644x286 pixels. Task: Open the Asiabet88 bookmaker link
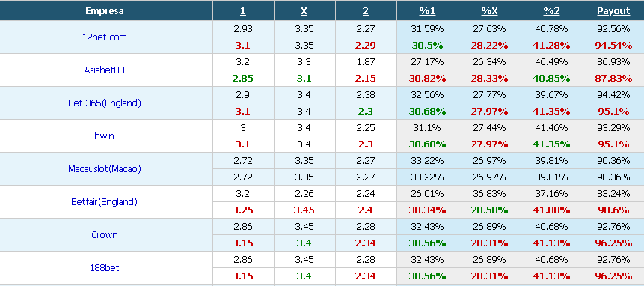point(104,70)
